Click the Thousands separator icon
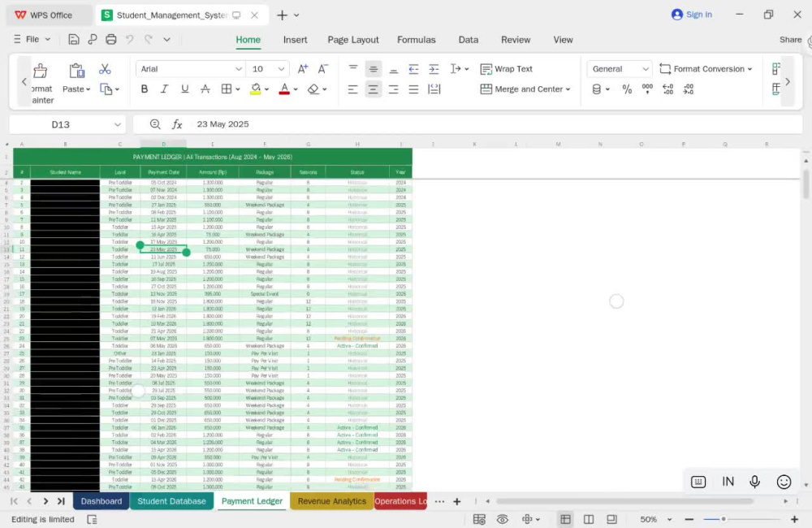The width and height of the screenshot is (812, 528). (x=647, y=89)
